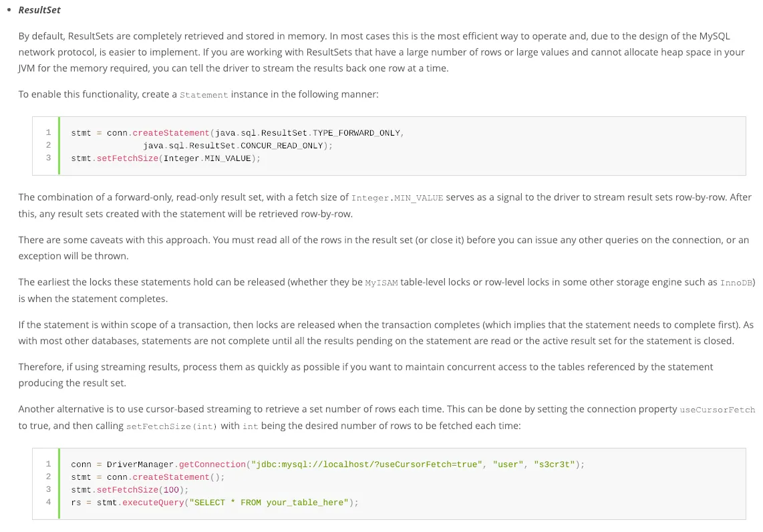The image size is (763, 532).
Task: Click the paragraph starting 'By default, ResultSets'
Action: pos(381,52)
